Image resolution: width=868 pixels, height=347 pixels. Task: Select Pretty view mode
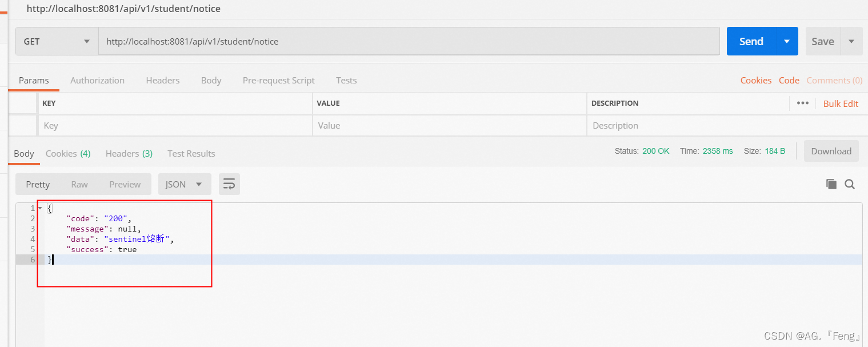[38, 184]
